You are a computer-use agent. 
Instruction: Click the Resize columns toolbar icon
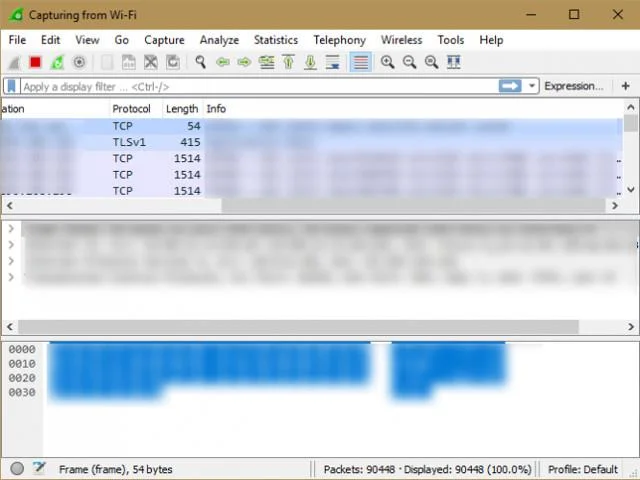point(453,62)
